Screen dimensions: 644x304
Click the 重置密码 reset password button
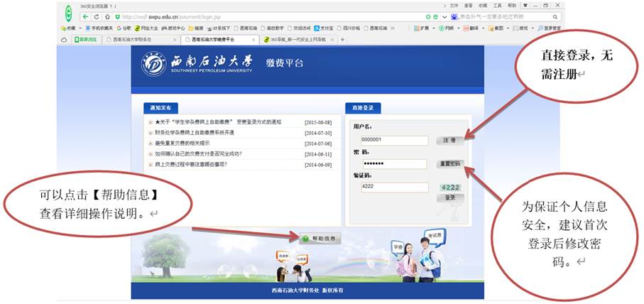pos(449,163)
